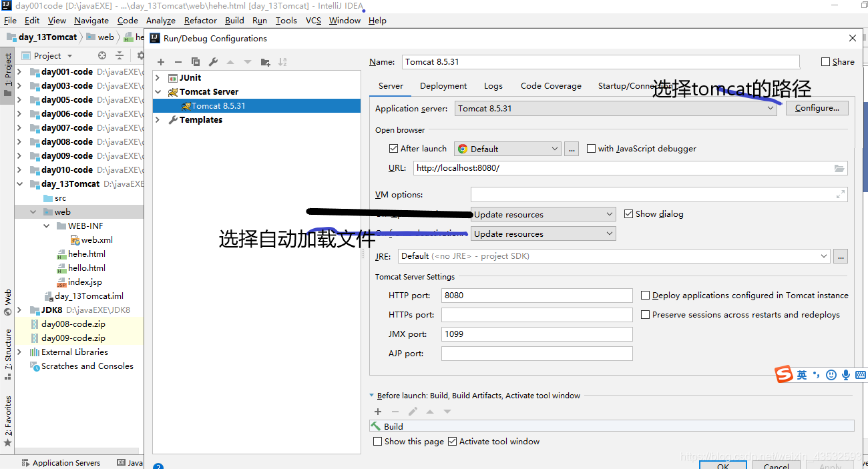Copy configuration icon in dialog toolbar
Viewport: 868px width, 469px height.
pyautogui.click(x=196, y=62)
